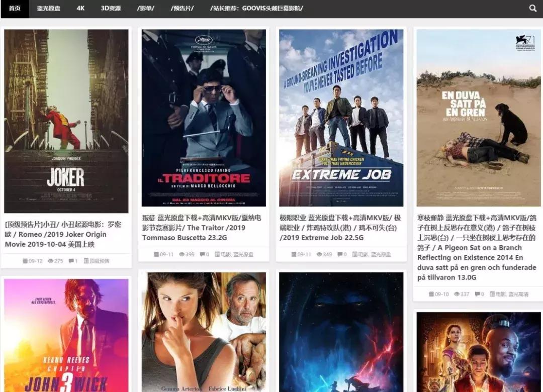Open the GOOVIS头戴巨幕影院 recommendation link

point(256,9)
